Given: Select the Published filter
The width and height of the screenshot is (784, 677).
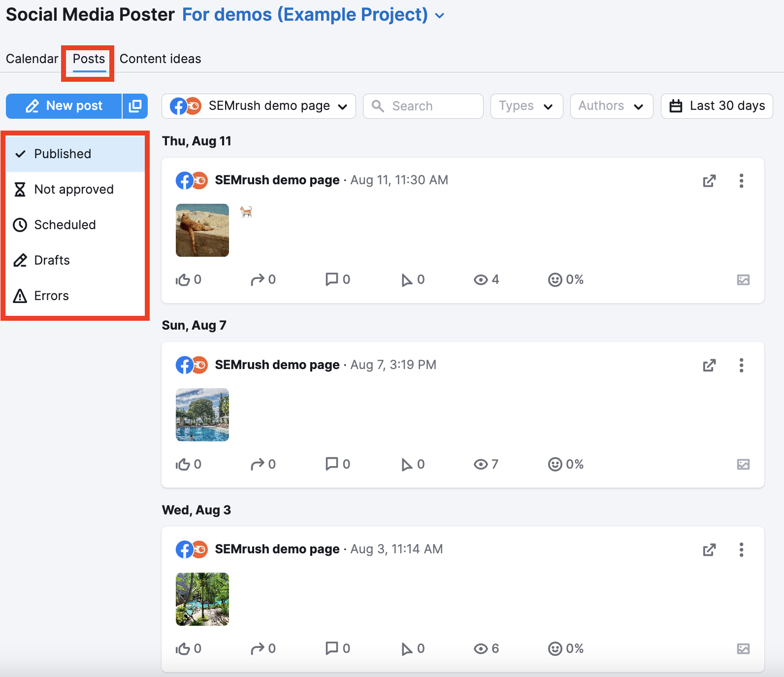Looking at the screenshot, I should click(75, 154).
